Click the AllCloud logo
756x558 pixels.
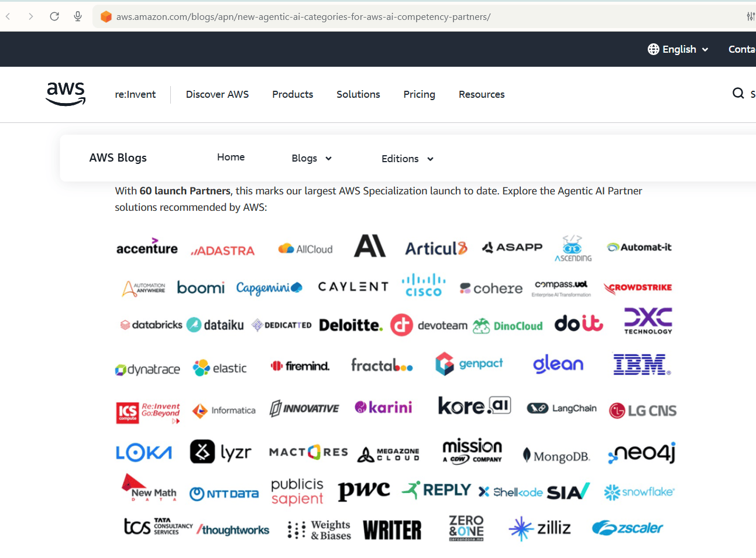(x=305, y=249)
